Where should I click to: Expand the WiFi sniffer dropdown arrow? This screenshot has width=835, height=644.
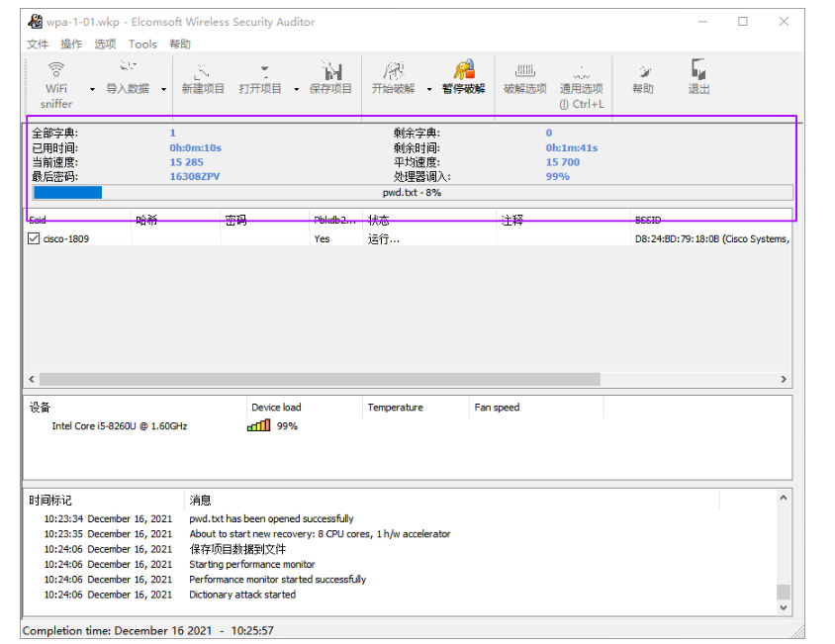tap(92, 89)
